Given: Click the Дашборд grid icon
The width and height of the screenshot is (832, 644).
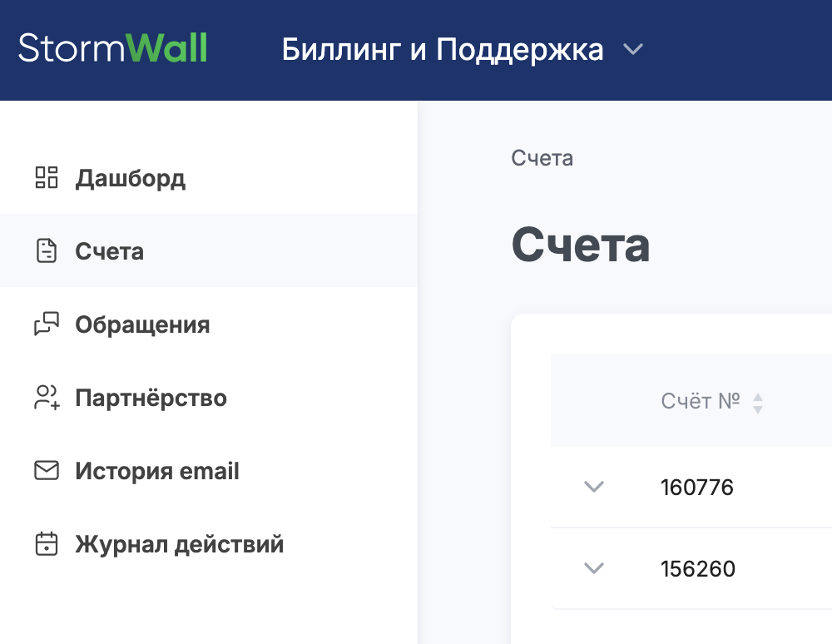Looking at the screenshot, I should point(47,178).
